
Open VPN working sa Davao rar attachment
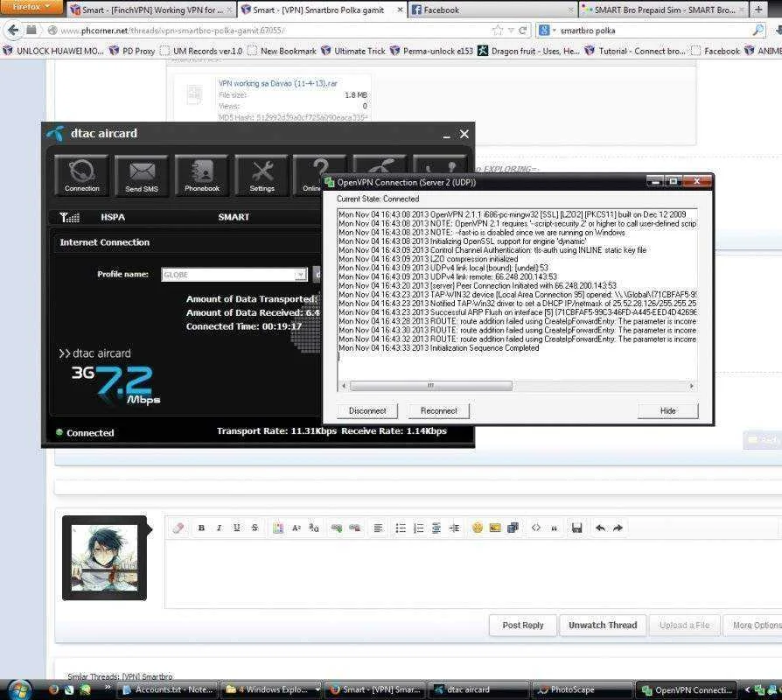pyautogui.click(x=278, y=83)
